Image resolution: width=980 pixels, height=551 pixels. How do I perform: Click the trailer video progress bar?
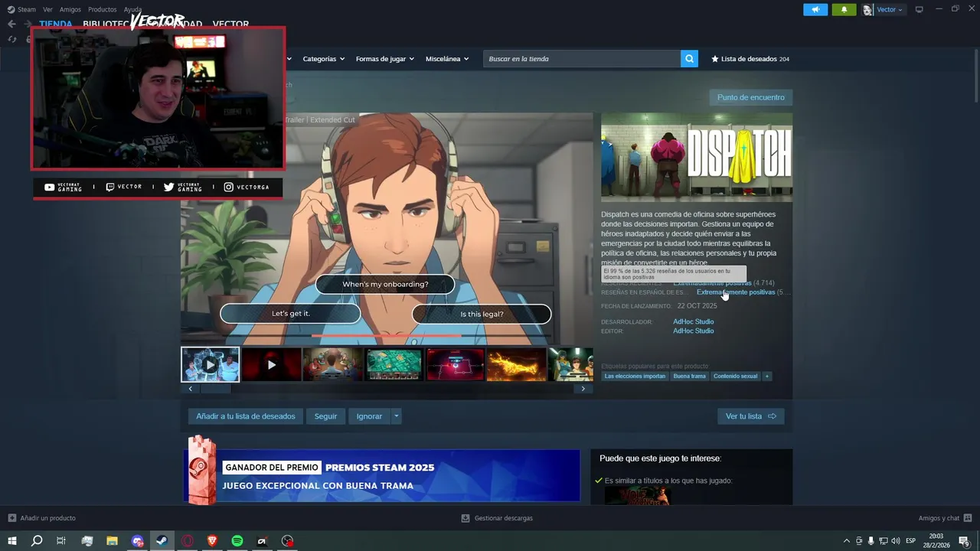387,335
